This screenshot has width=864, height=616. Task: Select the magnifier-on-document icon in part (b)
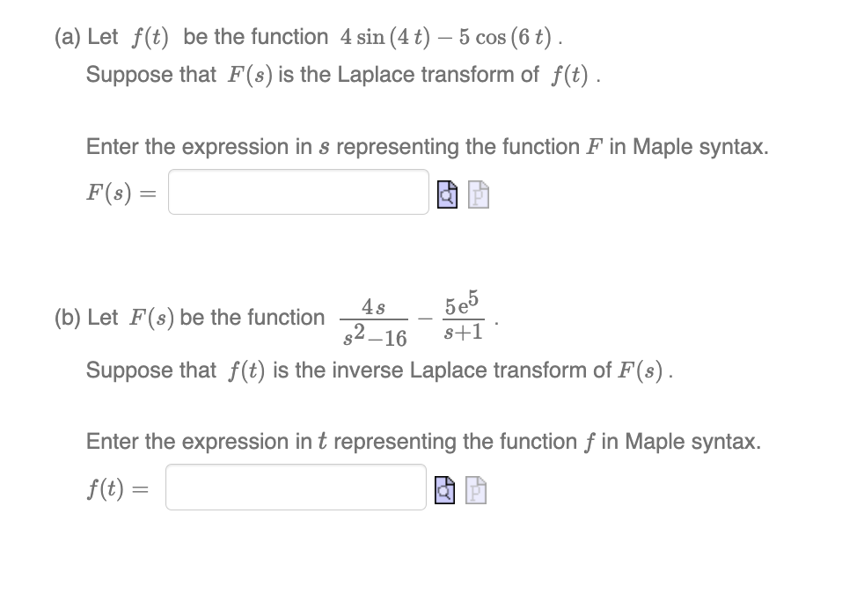tap(445, 488)
